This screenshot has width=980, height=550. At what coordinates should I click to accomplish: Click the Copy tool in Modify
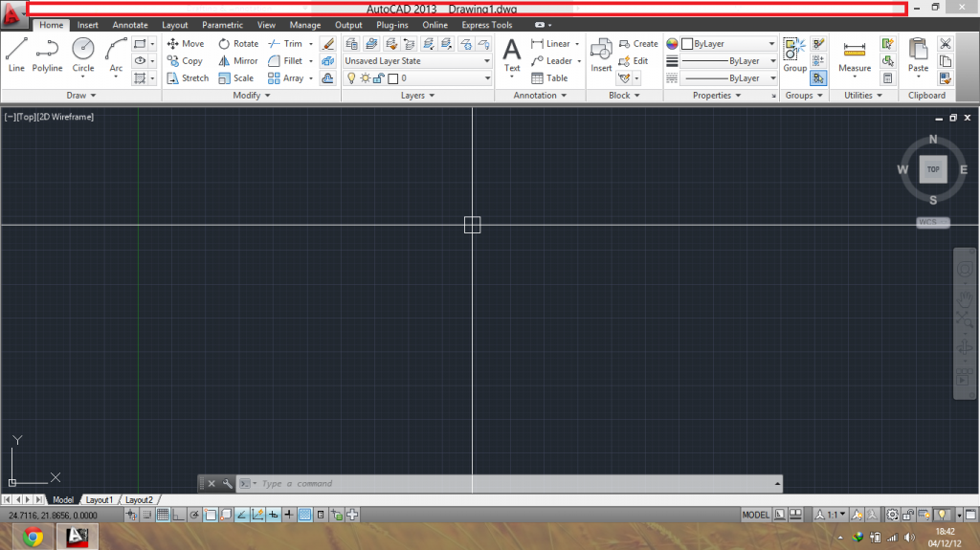185,60
